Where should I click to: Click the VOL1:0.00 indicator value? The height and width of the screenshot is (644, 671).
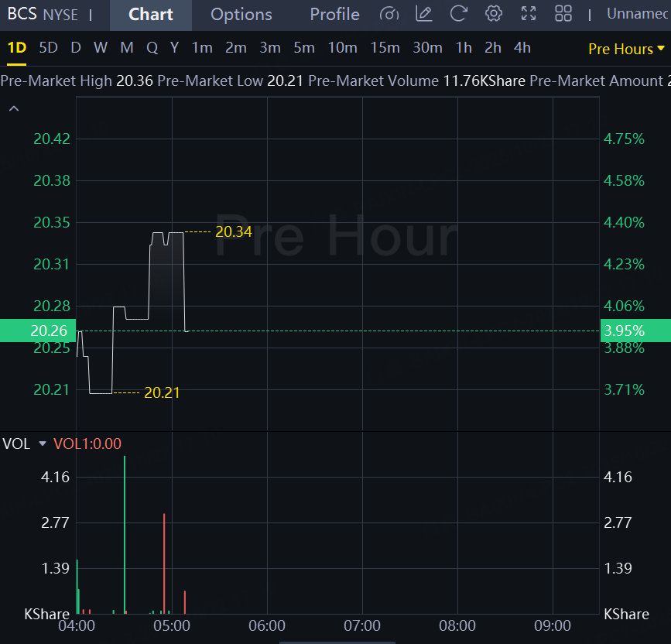[x=87, y=444]
